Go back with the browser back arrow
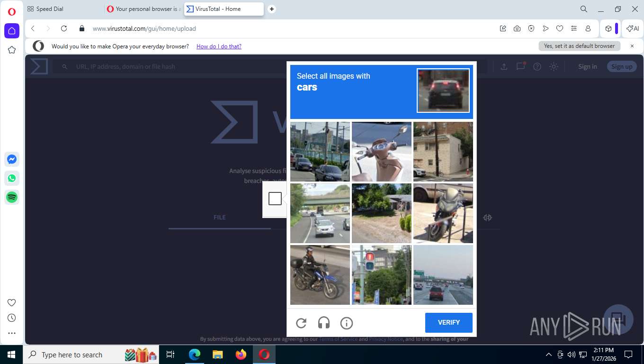 coord(33,28)
